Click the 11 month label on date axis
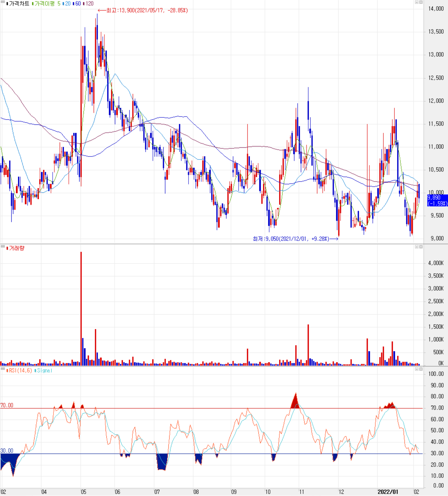The image size is (448, 496). tap(302, 492)
